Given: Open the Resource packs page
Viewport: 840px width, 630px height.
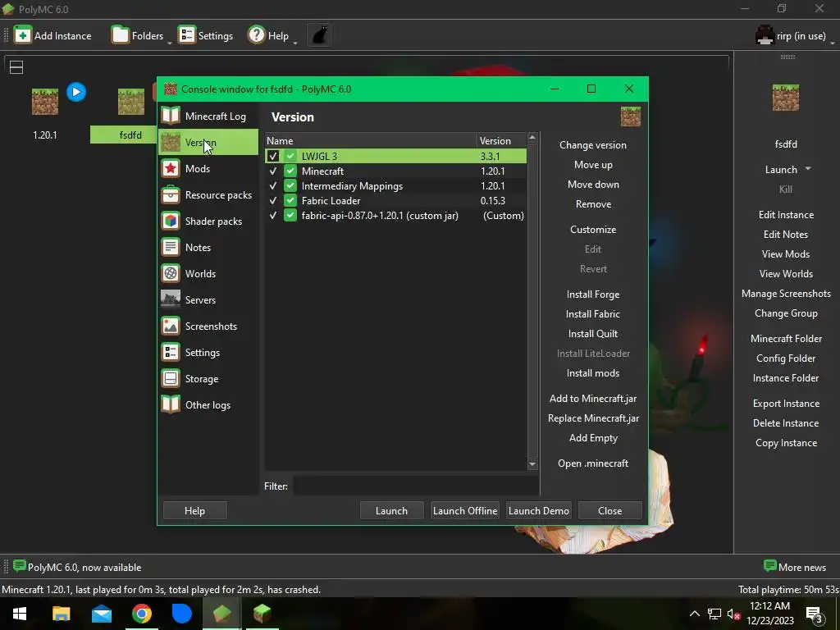Looking at the screenshot, I should 208,195.
